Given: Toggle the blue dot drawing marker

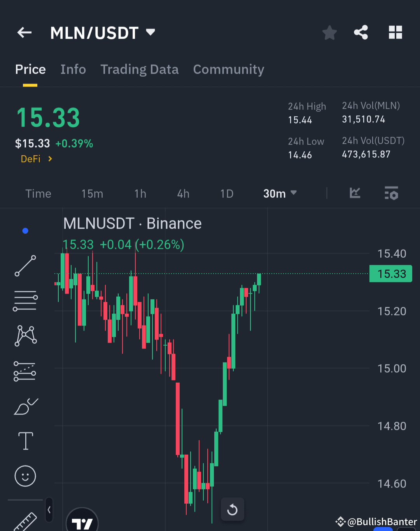Looking at the screenshot, I should pyautogui.click(x=25, y=230).
